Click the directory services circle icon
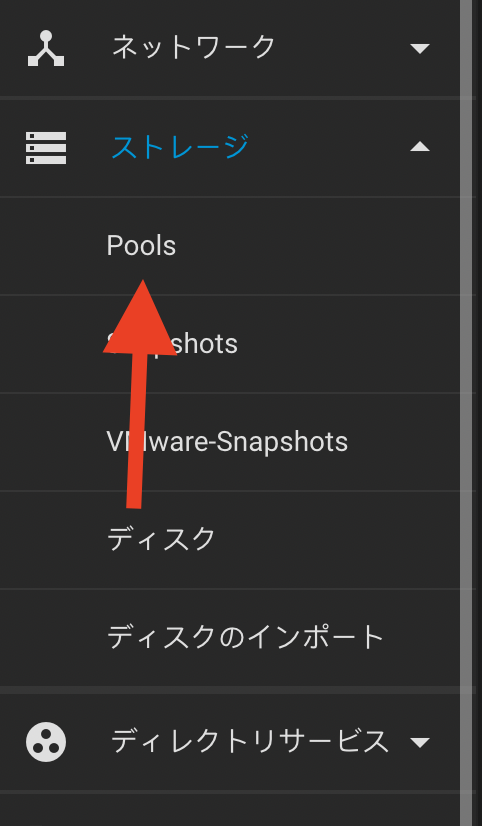 [x=46, y=742]
